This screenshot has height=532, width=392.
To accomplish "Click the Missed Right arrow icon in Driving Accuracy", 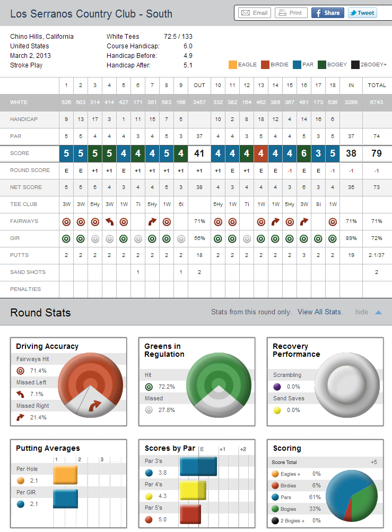I will click(21, 417).
